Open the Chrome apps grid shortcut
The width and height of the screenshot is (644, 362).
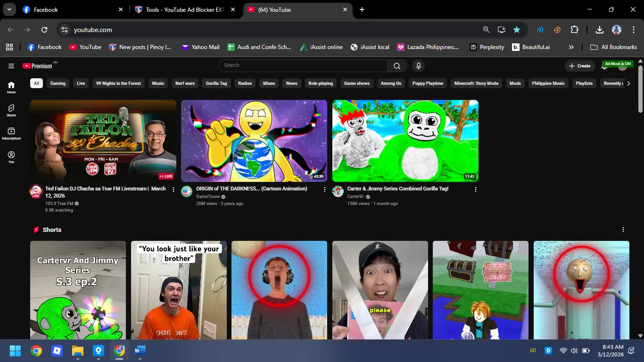pos(9,47)
